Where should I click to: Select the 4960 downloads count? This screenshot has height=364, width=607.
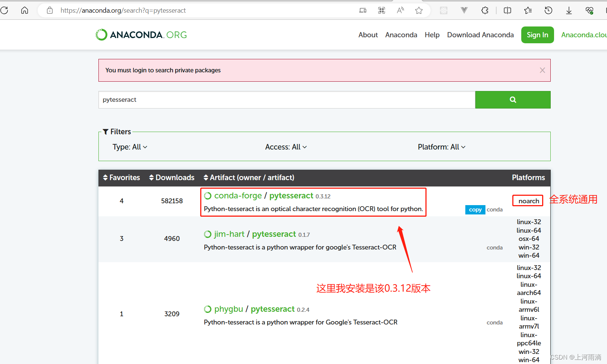(x=172, y=239)
